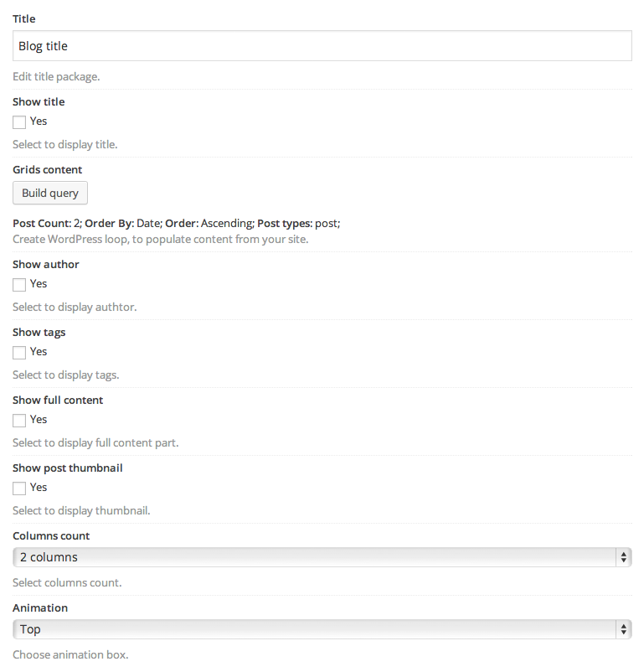The height and width of the screenshot is (672, 644).
Task: Open the Columns count dropdown
Action: tap(322, 557)
